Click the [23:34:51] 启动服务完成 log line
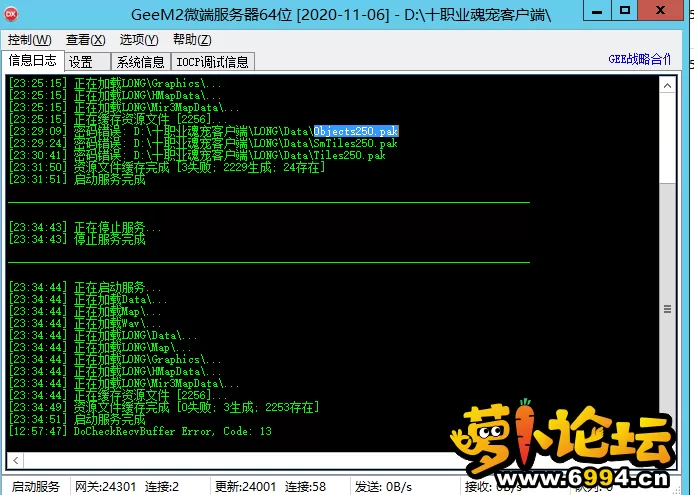The image size is (694, 495). click(x=77, y=419)
